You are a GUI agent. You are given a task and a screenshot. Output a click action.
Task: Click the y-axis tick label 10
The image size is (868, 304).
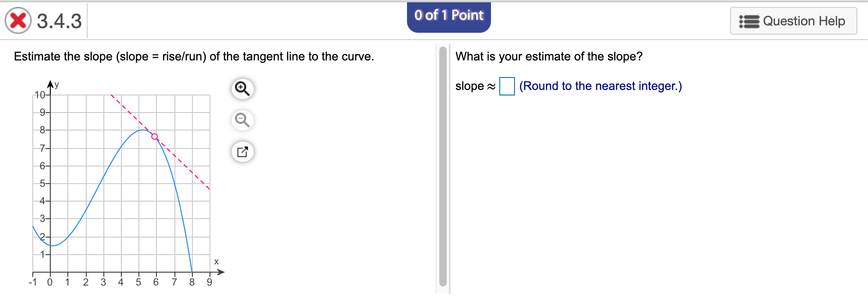[x=40, y=95]
